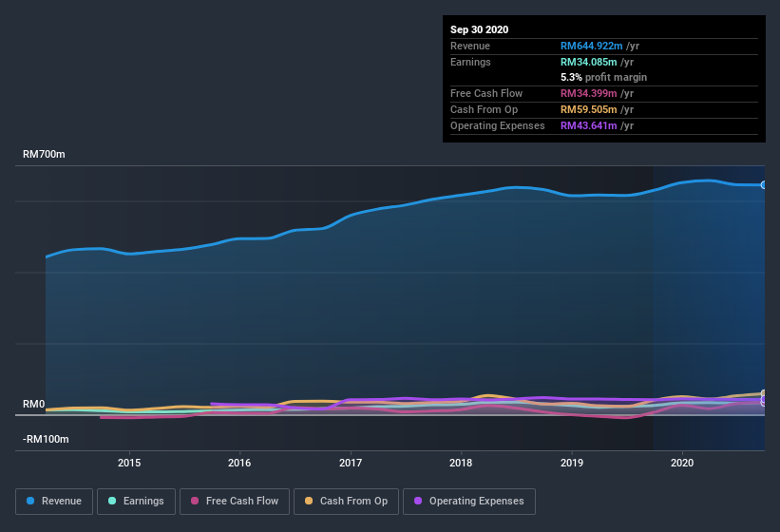Select the 2015 x-axis label
The height and width of the screenshot is (532, 780).
click(x=129, y=464)
